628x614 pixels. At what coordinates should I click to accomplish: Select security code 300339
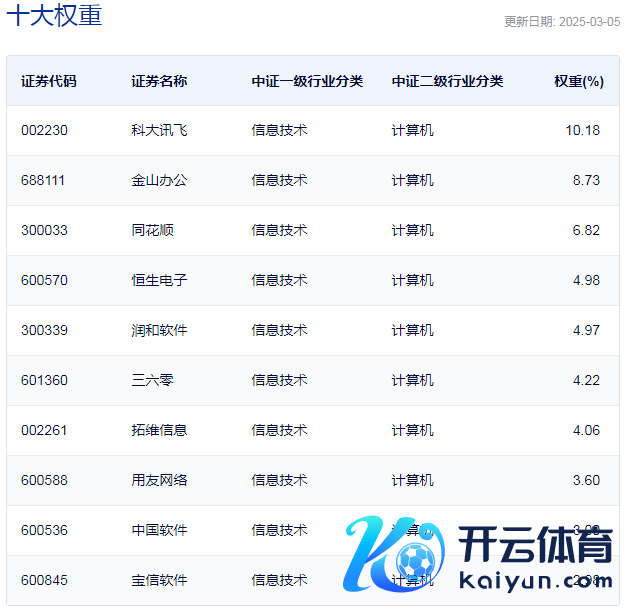44,330
